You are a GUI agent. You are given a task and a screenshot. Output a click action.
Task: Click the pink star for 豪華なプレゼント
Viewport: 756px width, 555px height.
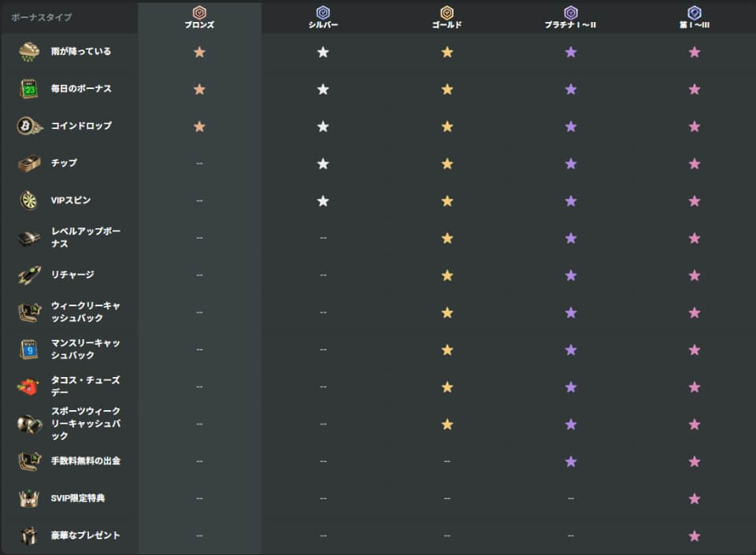pyautogui.click(x=695, y=535)
